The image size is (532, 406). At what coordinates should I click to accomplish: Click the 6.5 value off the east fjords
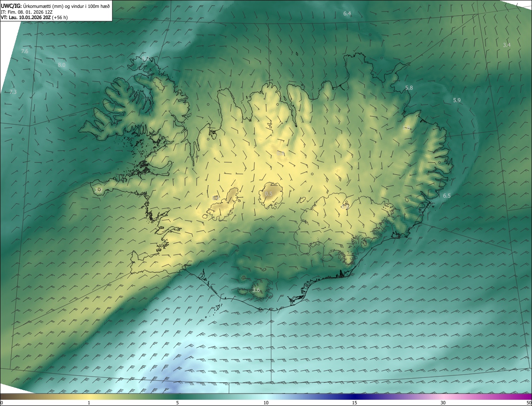click(447, 196)
